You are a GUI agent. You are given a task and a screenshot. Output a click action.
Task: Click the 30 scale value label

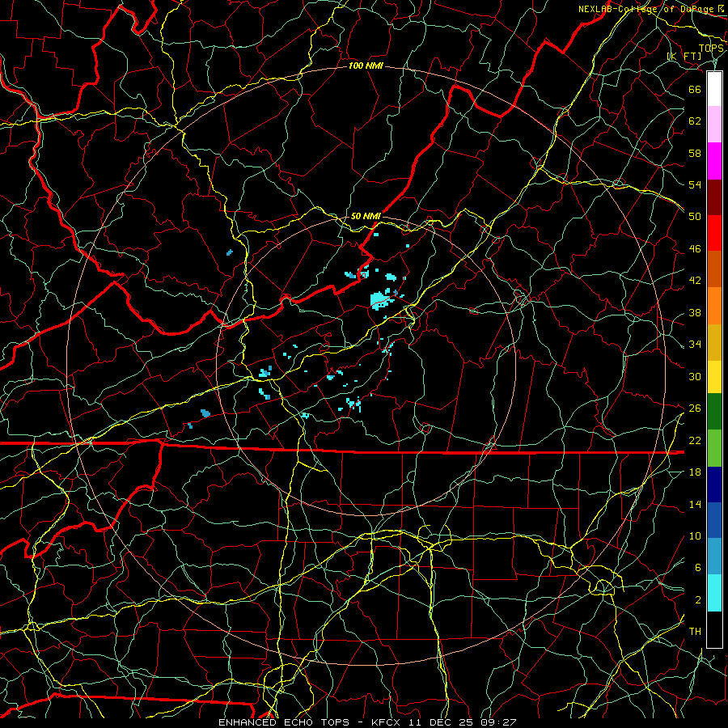695,376
